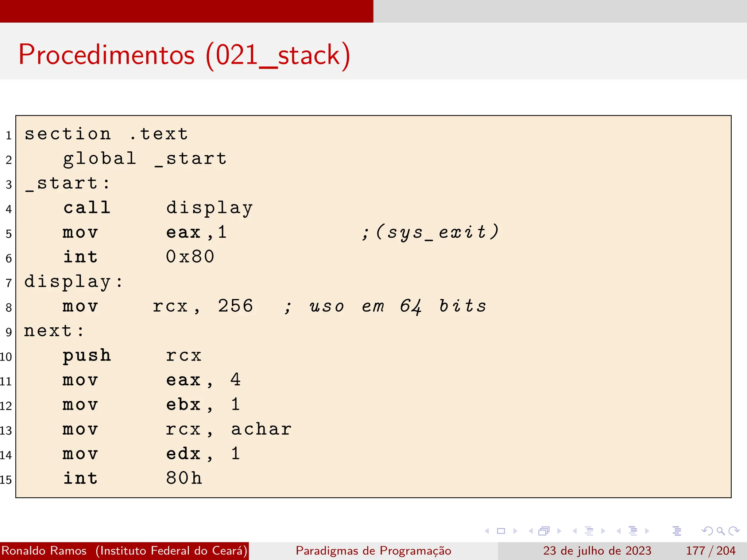747x560 pixels.
Task: Click the go forward curved arrow
Action: pos(734,531)
